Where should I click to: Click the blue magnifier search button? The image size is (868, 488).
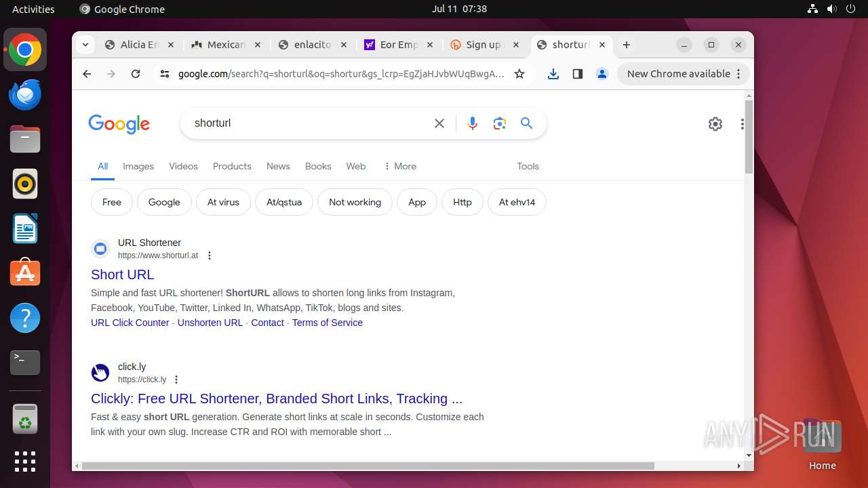(x=527, y=123)
